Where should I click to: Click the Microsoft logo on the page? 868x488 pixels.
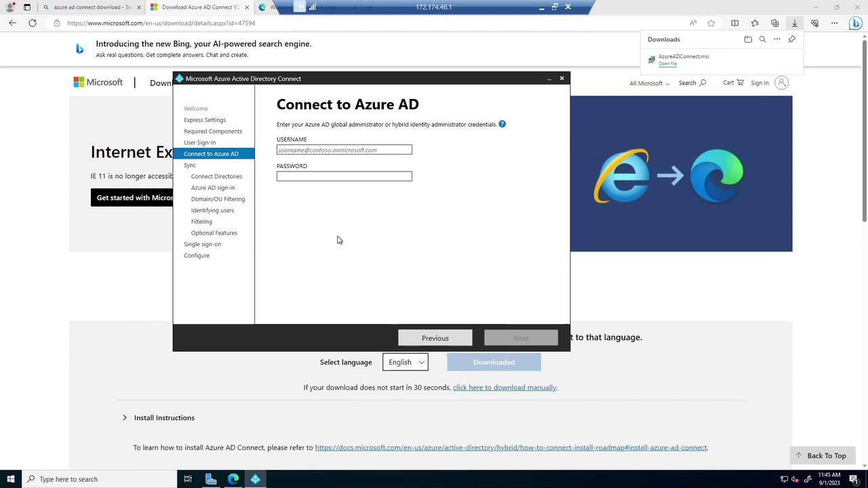click(98, 82)
